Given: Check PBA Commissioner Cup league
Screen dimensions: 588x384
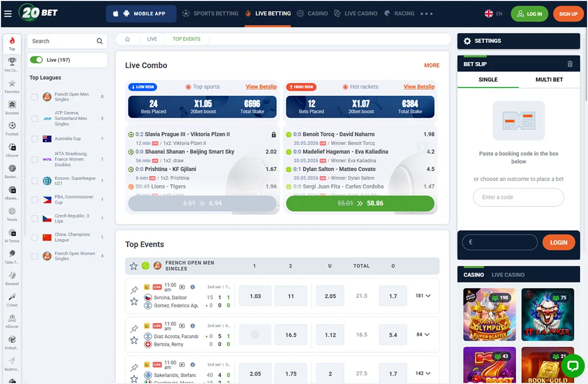Looking at the screenshot, I should tap(35, 200).
